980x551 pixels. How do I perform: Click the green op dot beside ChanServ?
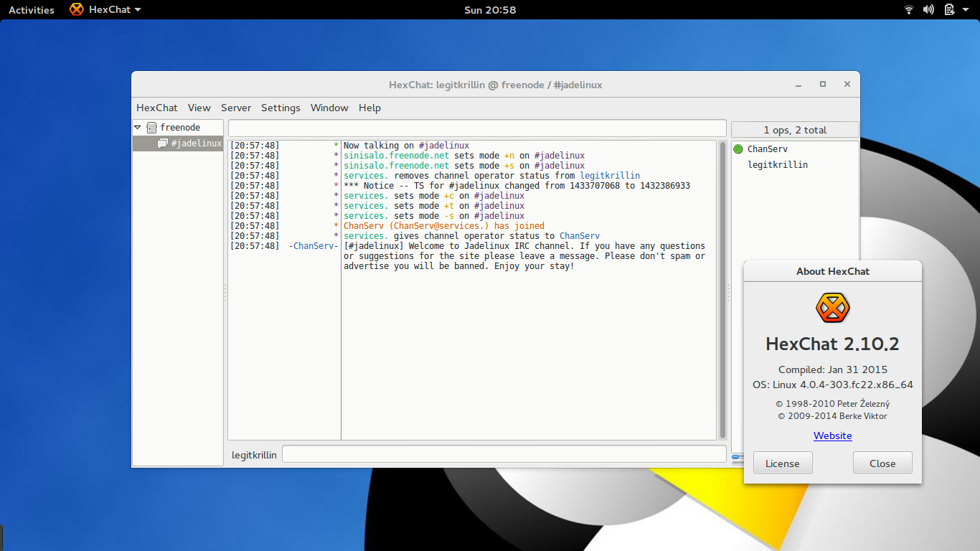point(738,149)
